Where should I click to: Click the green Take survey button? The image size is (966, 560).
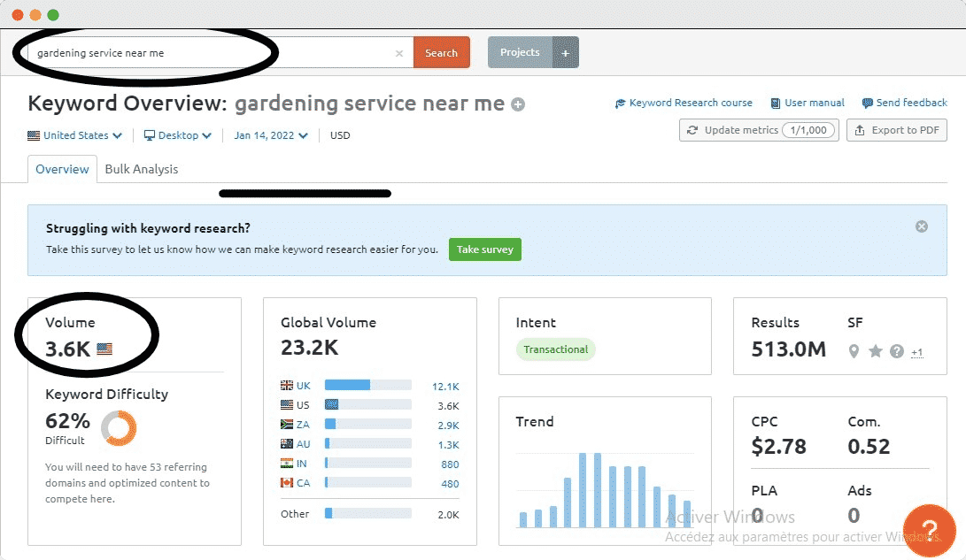pyautogui.click(x=485, y=249)
